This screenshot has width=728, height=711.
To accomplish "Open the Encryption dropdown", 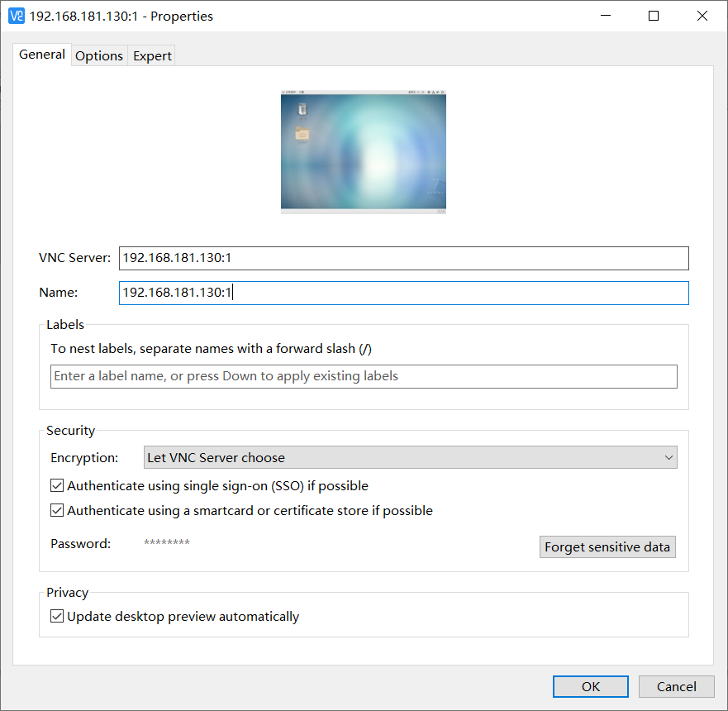I will [x=410, y=457].
